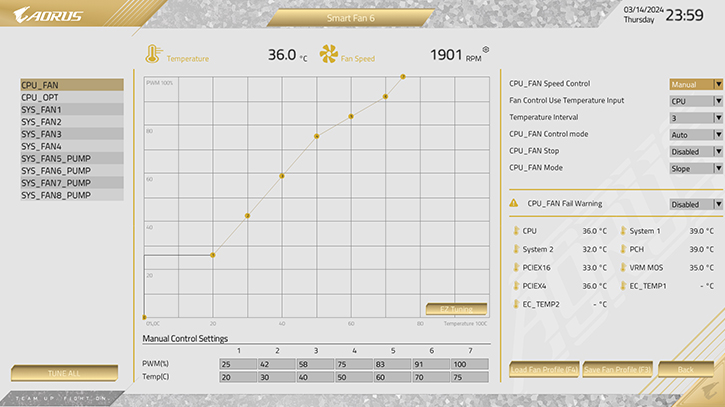Click the Smart Fan 6 title tab
Screen dimensions: 725x407
pos(350,18)
